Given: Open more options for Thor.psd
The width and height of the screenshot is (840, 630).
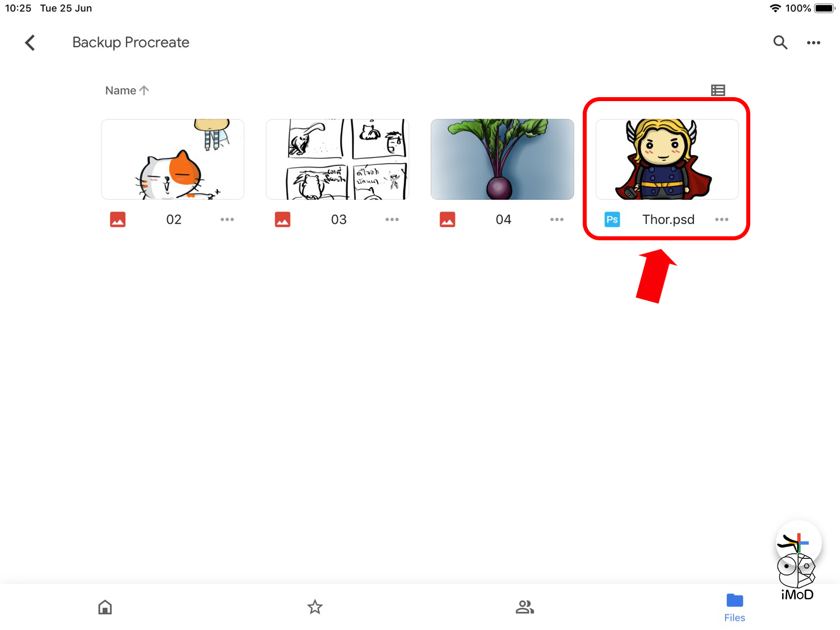Looking at the screenshot, I should [721, 219].
